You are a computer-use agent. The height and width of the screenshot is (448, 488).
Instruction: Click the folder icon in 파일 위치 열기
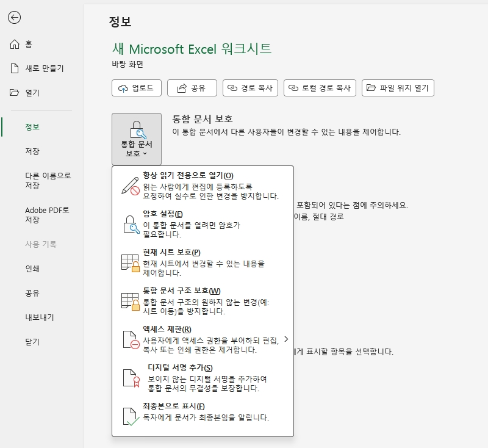[371, 88]
